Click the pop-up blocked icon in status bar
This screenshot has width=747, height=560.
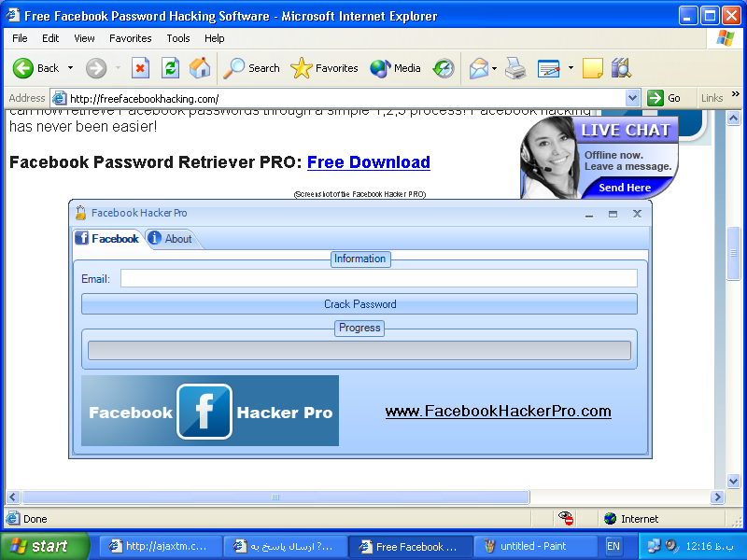pyautogui.click(x=566, y=518)
